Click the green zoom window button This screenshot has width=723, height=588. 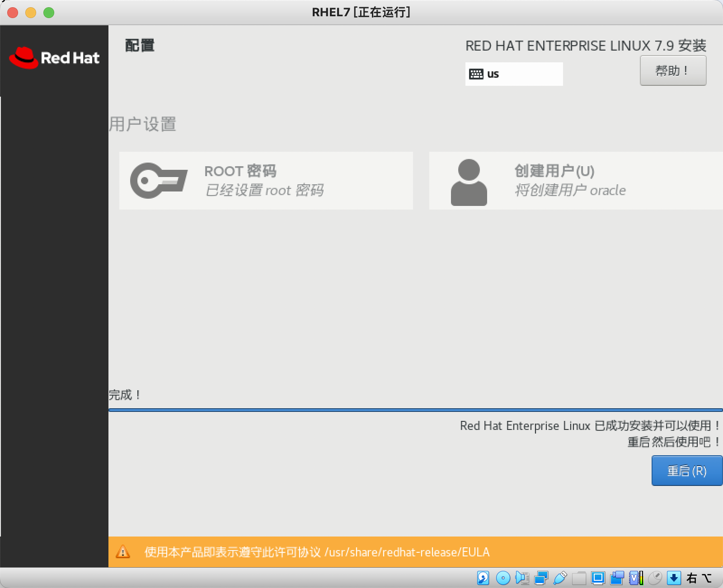[x=49, y=13]
